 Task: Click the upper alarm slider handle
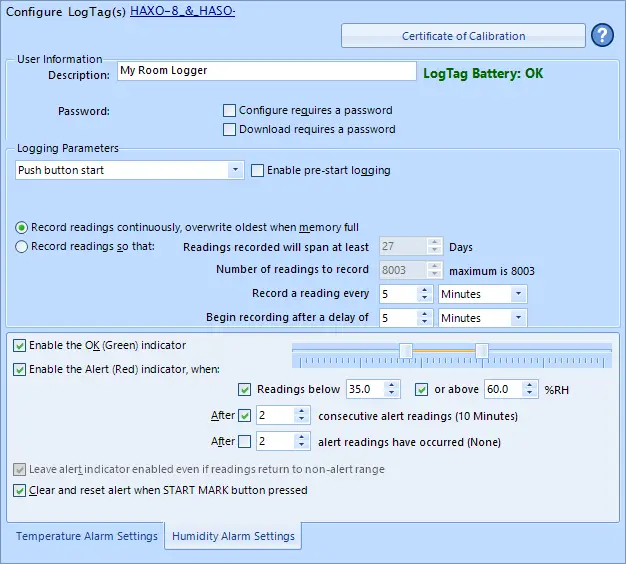pos(482,351)
